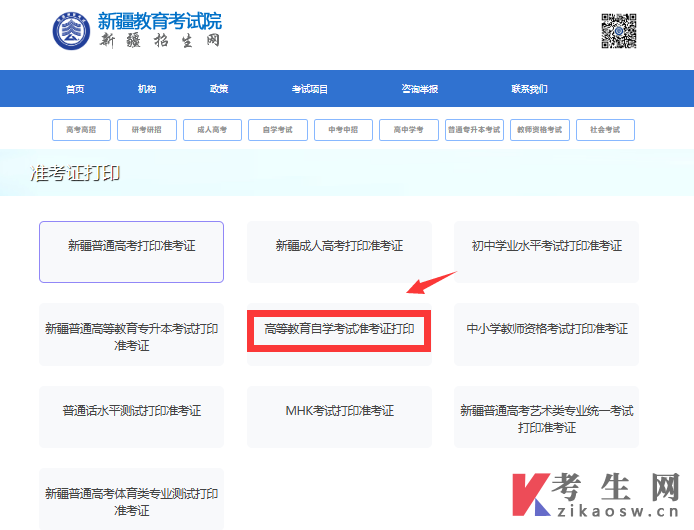Open 新疆普通高等教育专升本考试打印准考证 card
Screen dimensions: 694x530
coord(131,335)
